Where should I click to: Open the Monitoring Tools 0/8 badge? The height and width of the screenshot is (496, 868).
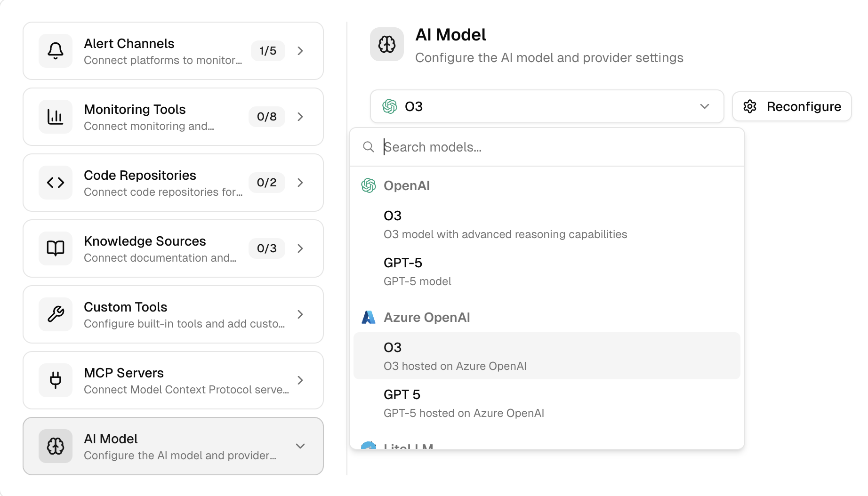coord(266,117)
